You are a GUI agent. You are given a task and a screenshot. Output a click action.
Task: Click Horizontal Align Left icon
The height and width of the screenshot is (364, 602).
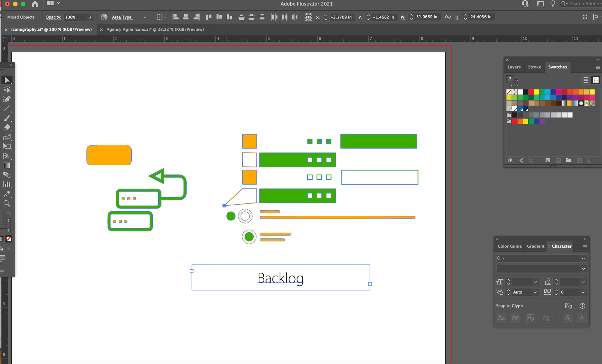click(x=176, y=17)
